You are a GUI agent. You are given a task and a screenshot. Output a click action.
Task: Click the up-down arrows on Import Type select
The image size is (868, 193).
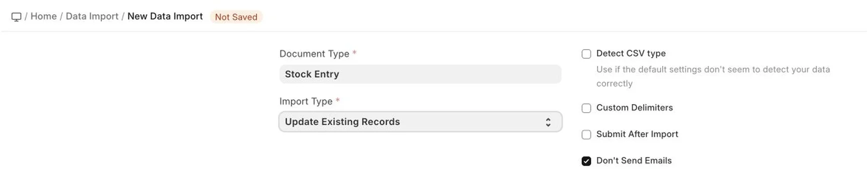[x=548, y=122]
